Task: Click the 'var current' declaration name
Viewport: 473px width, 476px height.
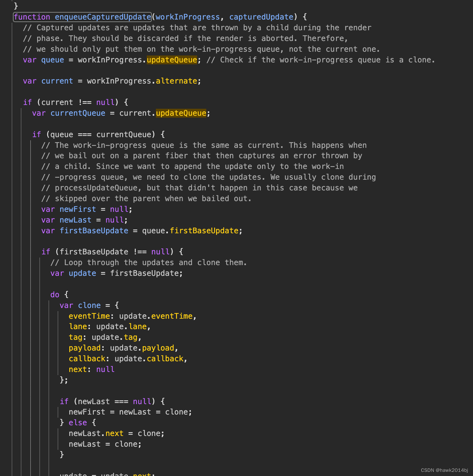Action: click(57, 81)
